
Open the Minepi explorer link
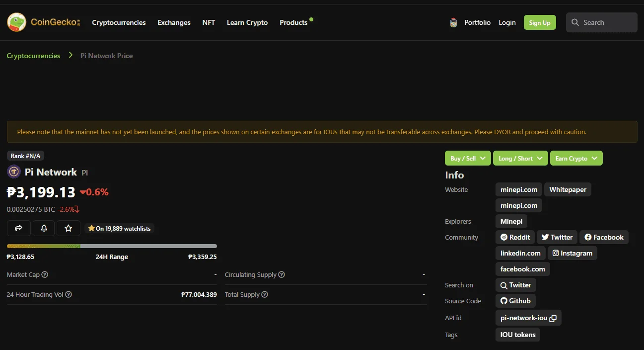511,221
